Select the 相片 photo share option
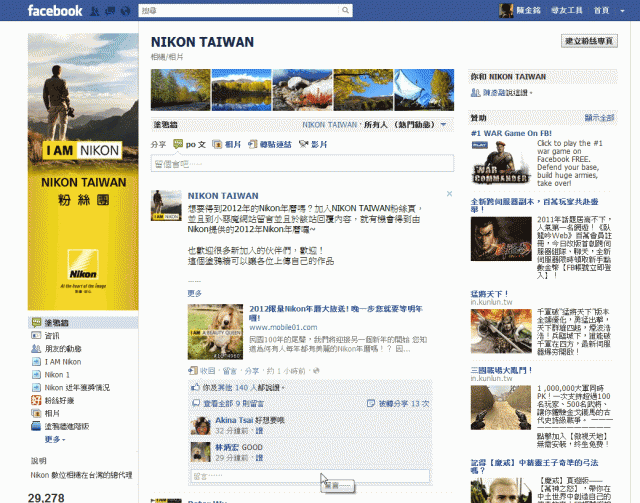Viewport: 640px width, 503px height. 227,144
